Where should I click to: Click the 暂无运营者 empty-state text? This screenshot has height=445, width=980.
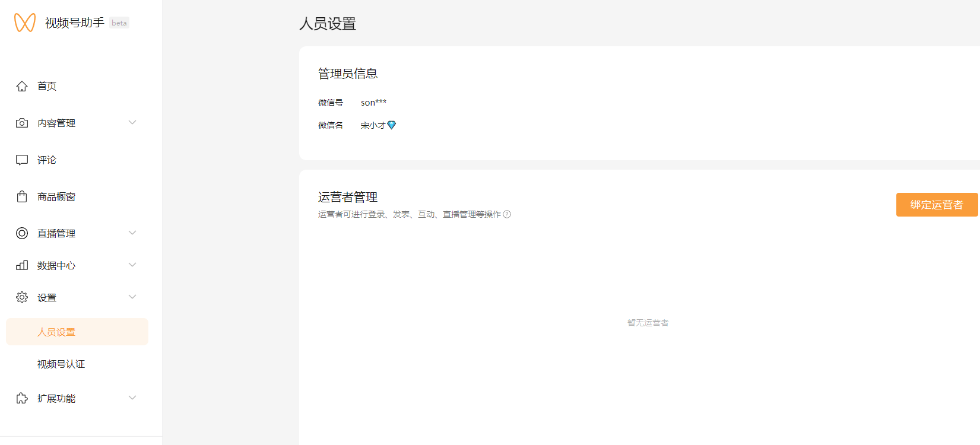(648, 323)
